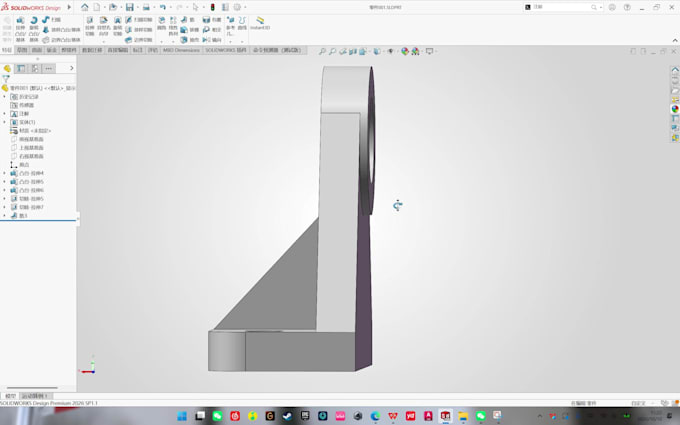Select the Swept Cut tool
The width and height of the screenshot is (680, 425).
pyautogui.click(x=139, y=20)
